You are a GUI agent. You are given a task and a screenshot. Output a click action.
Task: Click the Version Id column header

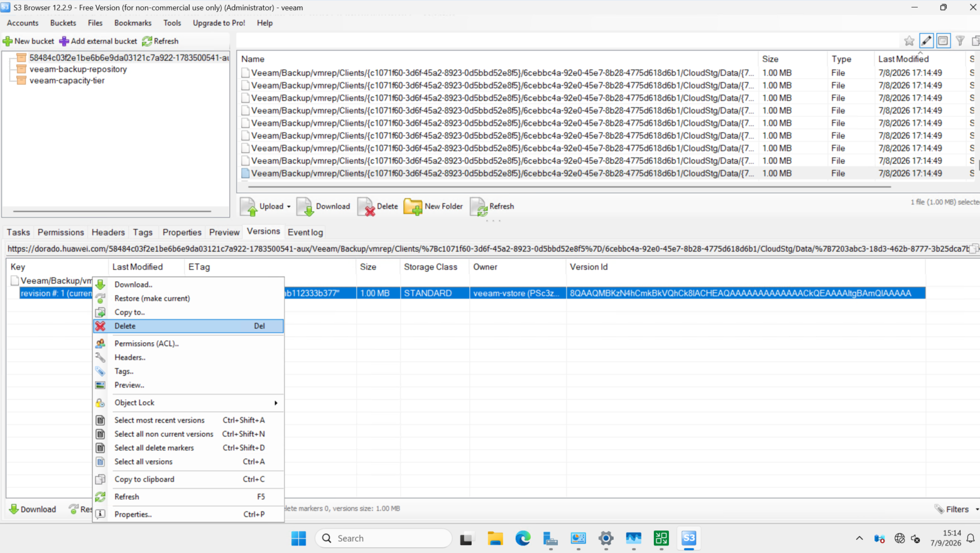coord(745,267)
